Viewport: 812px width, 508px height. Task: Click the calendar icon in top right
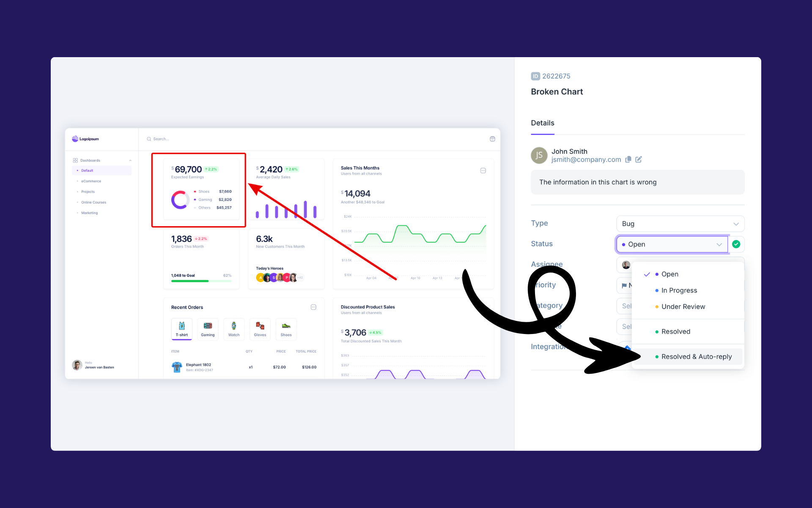coord(492,139)
